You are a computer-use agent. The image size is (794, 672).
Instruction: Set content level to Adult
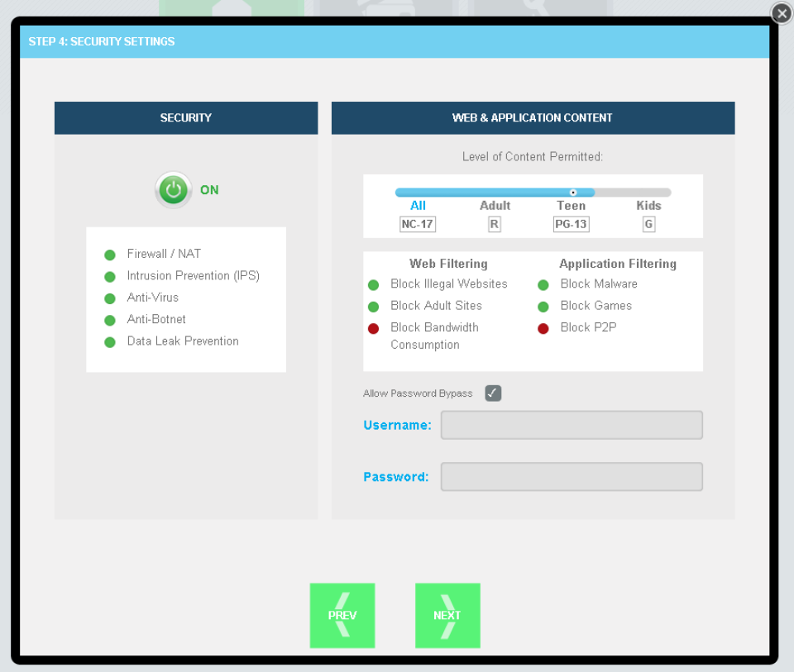click(x=495, y=206)
